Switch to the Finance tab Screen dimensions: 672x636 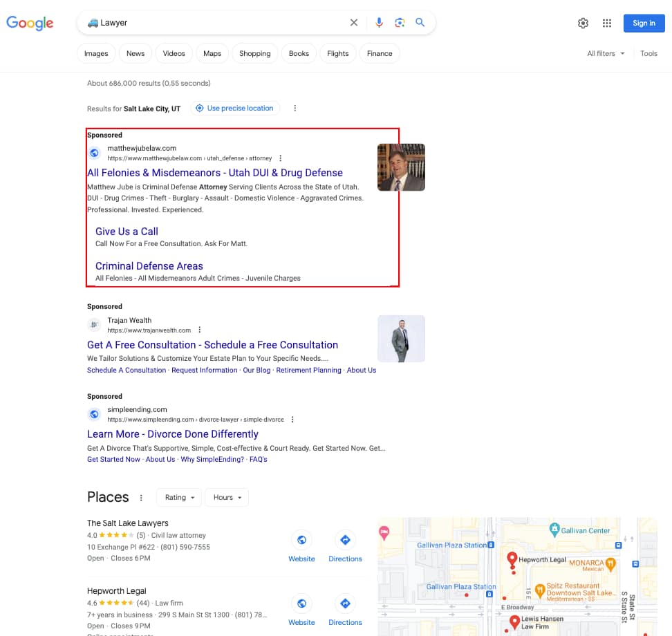[x=380, y=53]
